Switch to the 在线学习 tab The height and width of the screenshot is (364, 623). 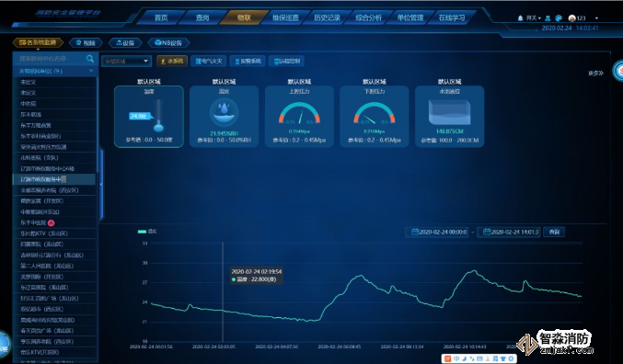click(452, 17)
